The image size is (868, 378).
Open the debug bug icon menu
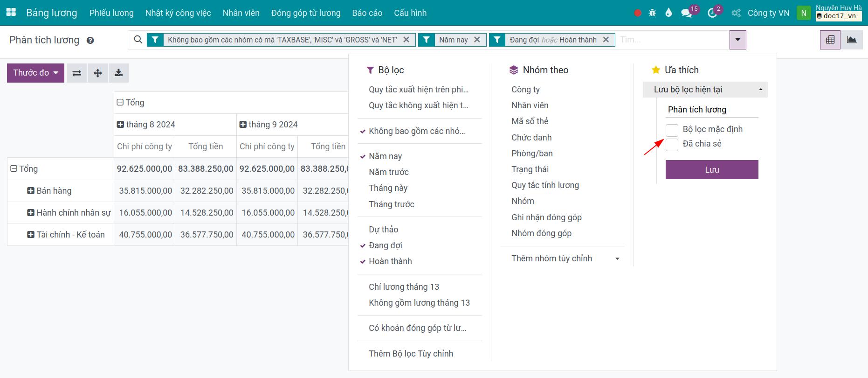[x=652, y=13]
